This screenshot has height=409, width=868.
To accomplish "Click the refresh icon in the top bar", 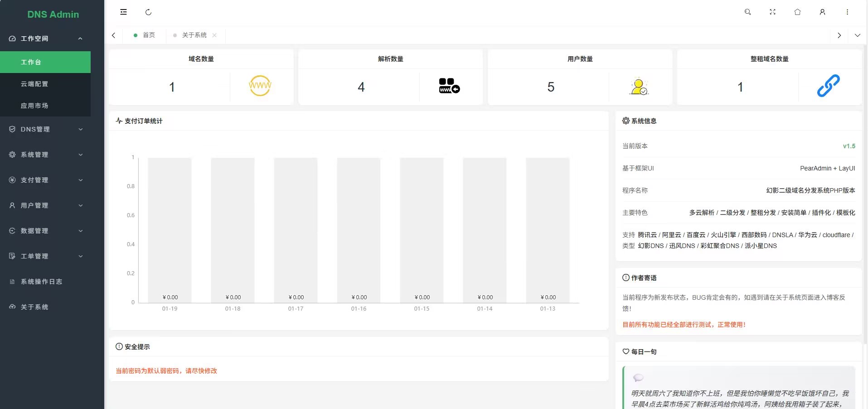I will pyautogui.click(x=148, y=12).
